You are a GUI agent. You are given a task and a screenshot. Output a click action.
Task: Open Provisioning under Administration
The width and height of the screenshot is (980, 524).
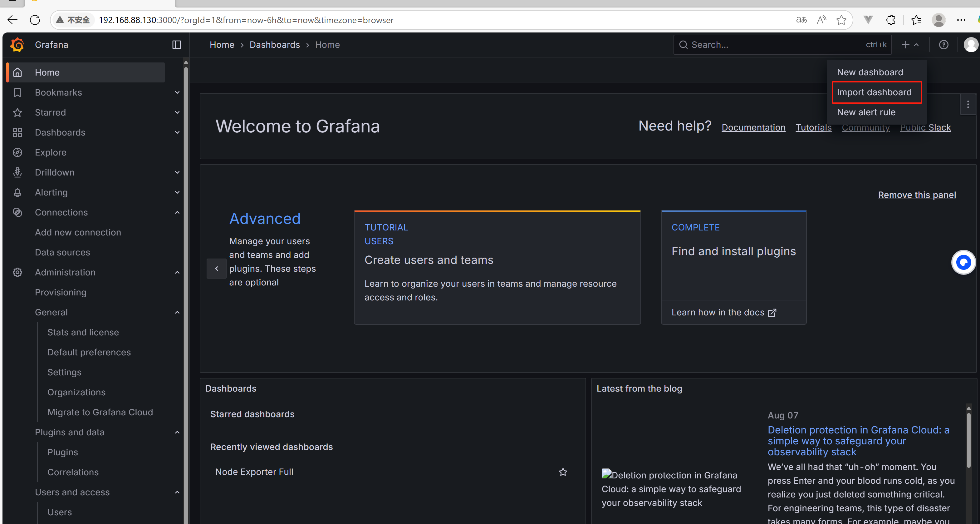pyautogui.click(x=61, y=292)
